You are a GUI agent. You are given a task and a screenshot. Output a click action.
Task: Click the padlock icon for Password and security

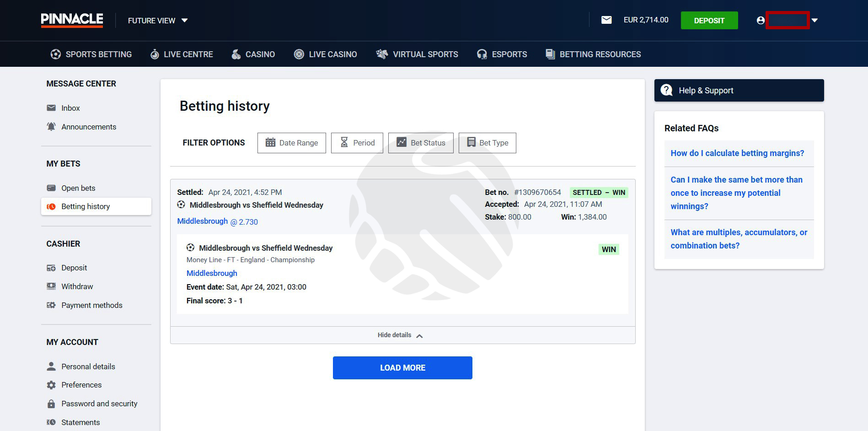[51, 404]
